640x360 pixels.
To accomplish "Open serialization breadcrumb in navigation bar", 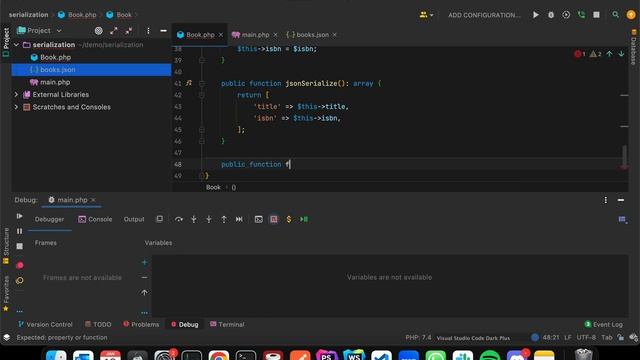I will (x=29, y=15).
